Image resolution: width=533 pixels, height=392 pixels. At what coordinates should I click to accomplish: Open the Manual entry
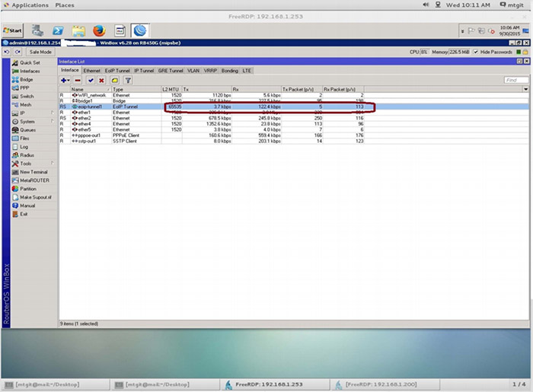(x=27, y=206)
